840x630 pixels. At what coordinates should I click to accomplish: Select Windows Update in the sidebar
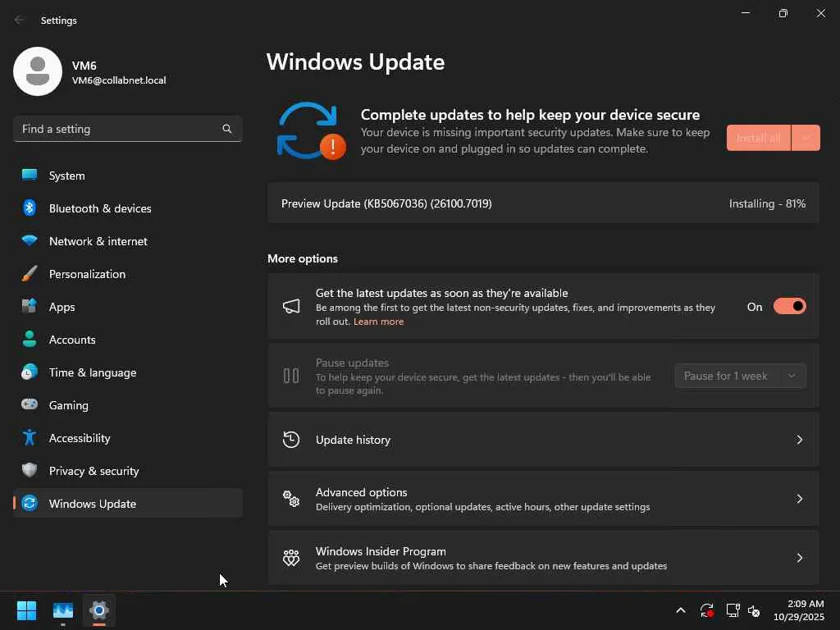pyautogui.click(x=128, y=503)
